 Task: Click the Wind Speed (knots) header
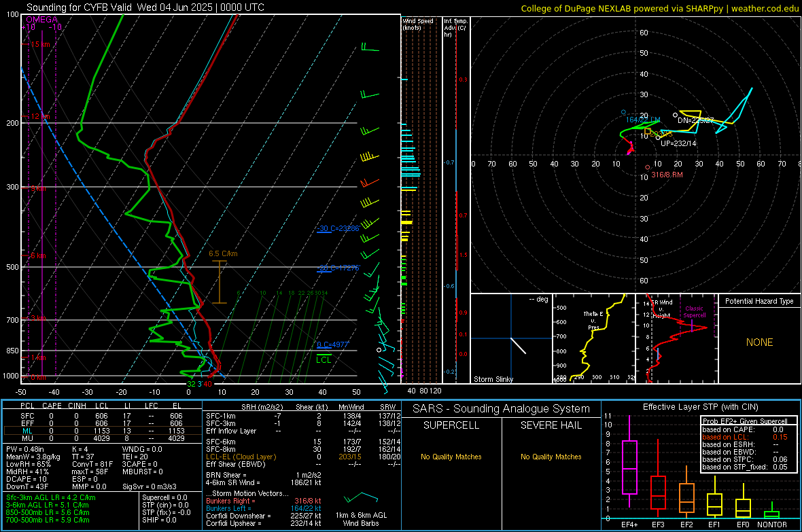click(418, 24)
